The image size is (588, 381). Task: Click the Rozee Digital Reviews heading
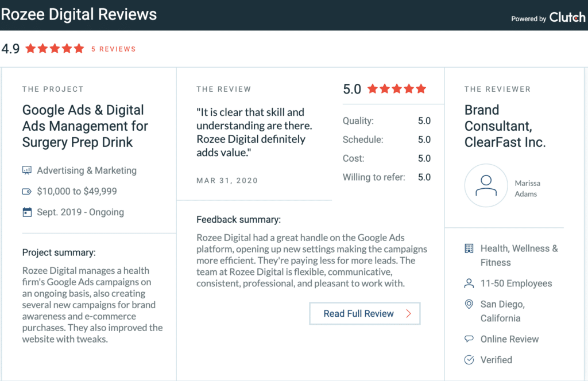tap(79, 14)
